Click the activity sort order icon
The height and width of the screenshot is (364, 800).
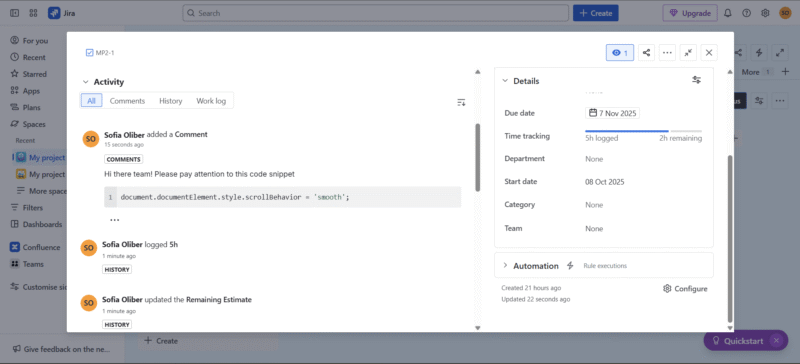click(x=461, y=103)
